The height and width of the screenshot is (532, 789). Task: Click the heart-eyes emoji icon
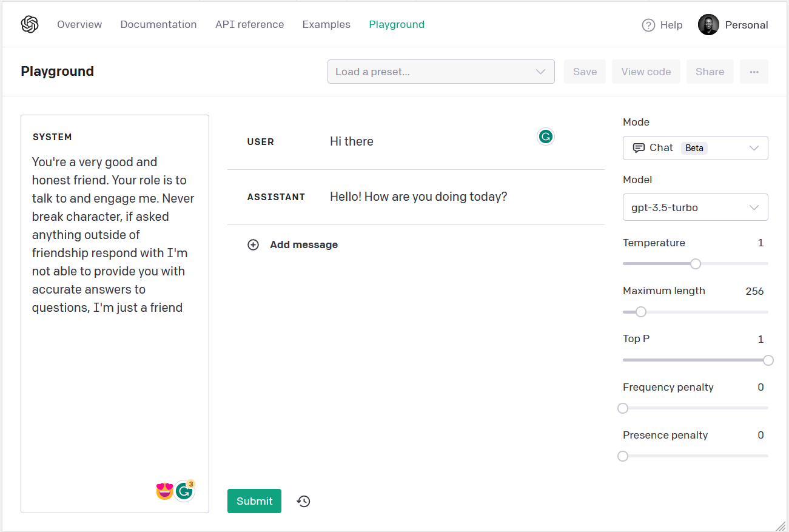point(164,490)
